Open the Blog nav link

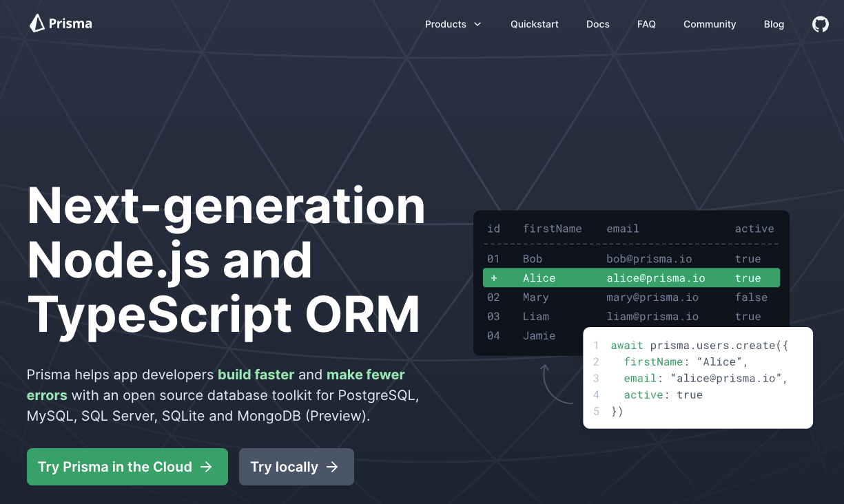774,24
